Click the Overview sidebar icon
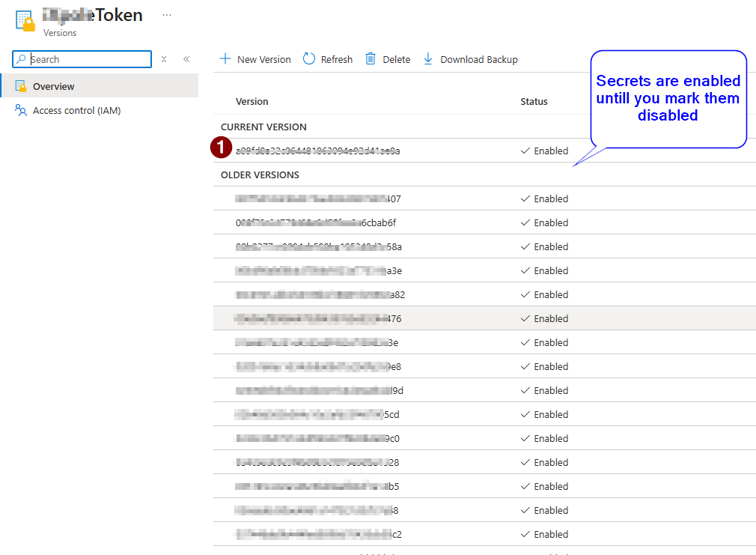756x555 pixels. (x=21, y=86)
